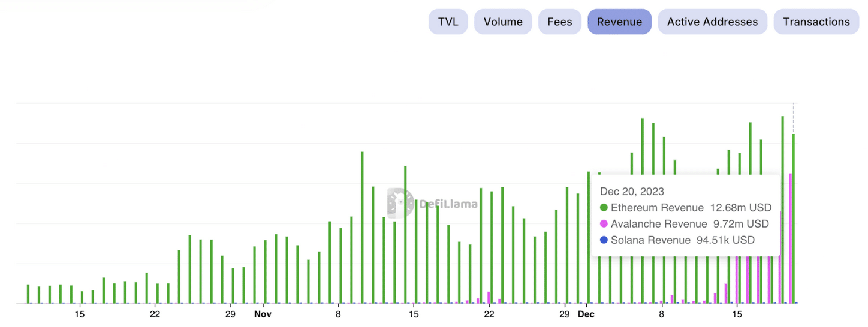Click the Nov label on x-axis
This screenshot has width=868, height=327.
coord(263,314)
